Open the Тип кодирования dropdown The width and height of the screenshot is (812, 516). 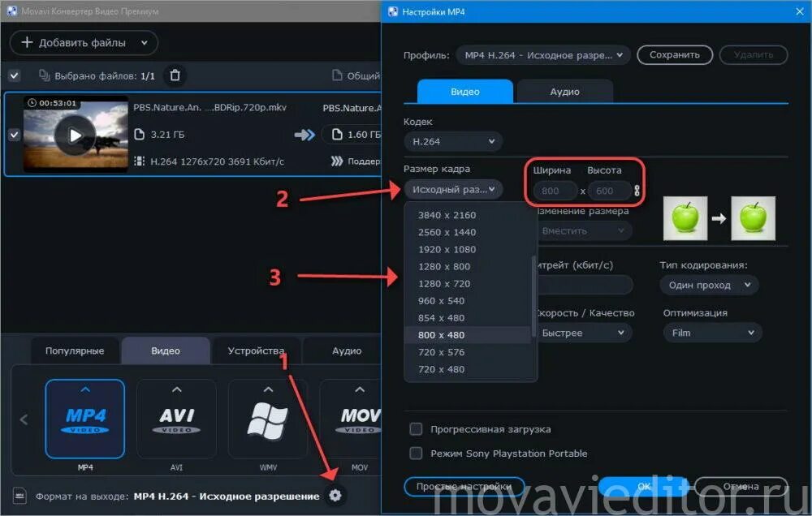[x=709, y=285]
